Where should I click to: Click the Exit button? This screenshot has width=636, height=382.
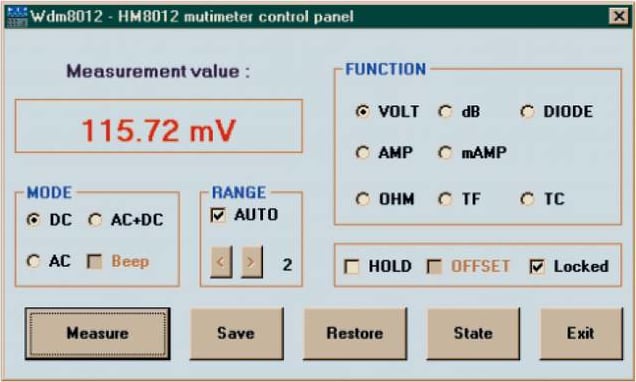pos(581,333)
